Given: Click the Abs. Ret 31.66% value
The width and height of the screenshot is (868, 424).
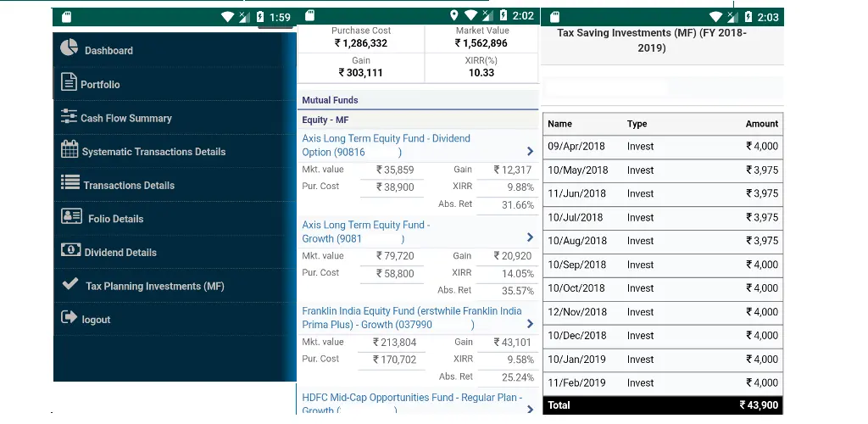Looking at the screenshot, I should (518, 205).
